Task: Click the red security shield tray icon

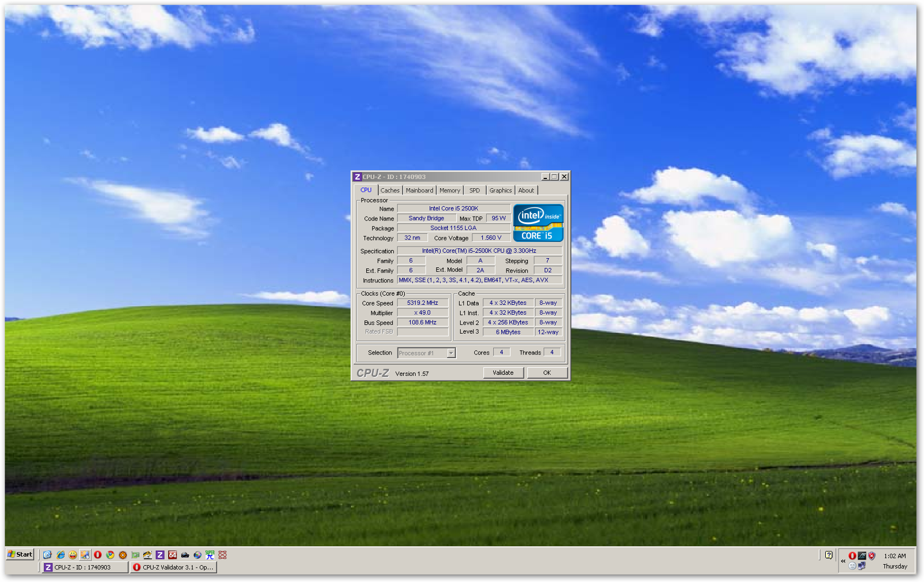Action: point(871,556)
